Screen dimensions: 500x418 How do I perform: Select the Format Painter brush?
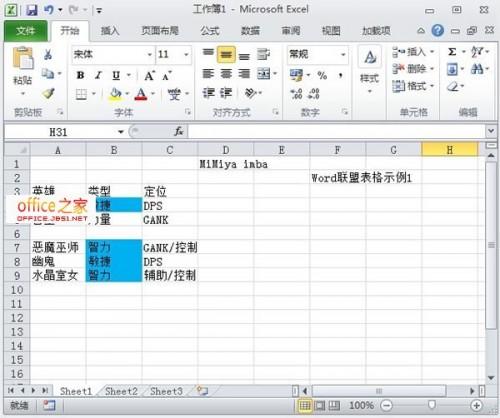[x=48, y=93]
